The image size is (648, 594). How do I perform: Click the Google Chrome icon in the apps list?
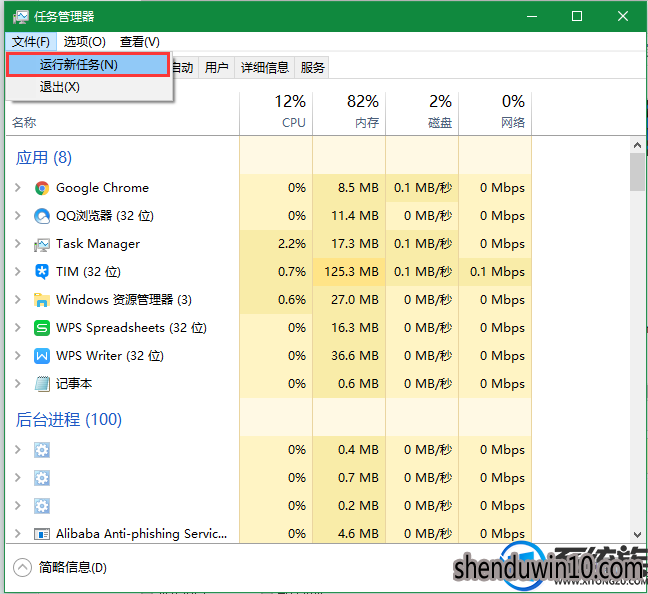(x=42, y=188)
